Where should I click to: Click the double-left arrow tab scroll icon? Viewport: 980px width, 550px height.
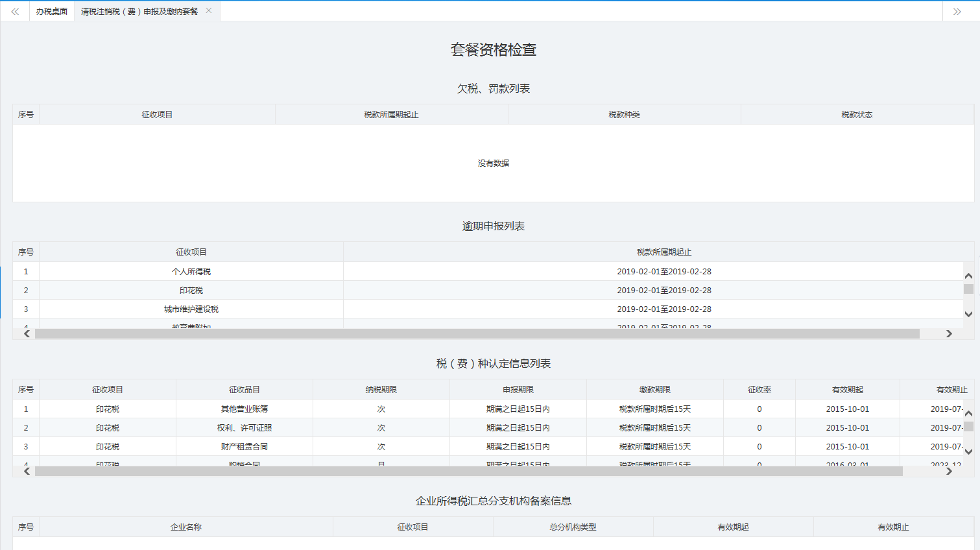point(15,12)
